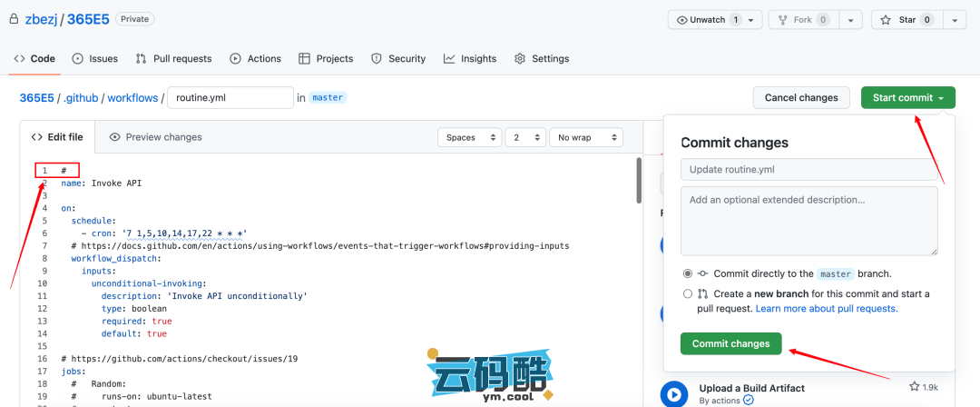The height and width of the screenshot is (407, 980).
Task: Open Learn more about pull requests link
Action: [x=827, y=308]
